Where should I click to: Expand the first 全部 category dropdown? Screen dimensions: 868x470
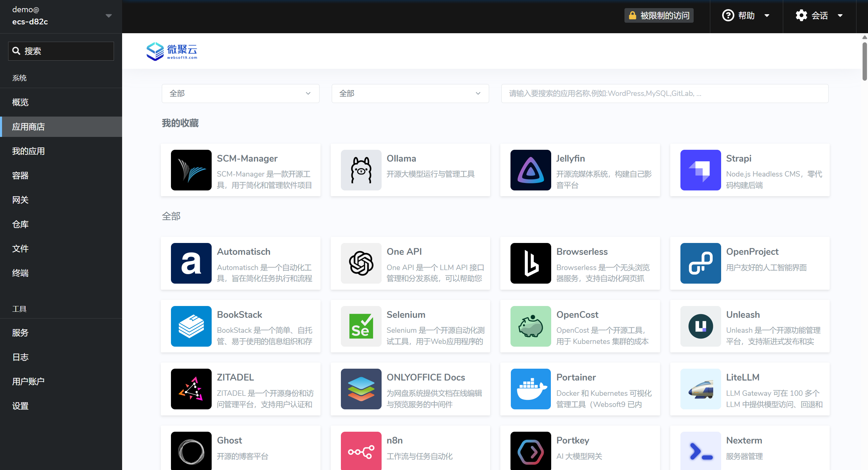pos(240,94)
